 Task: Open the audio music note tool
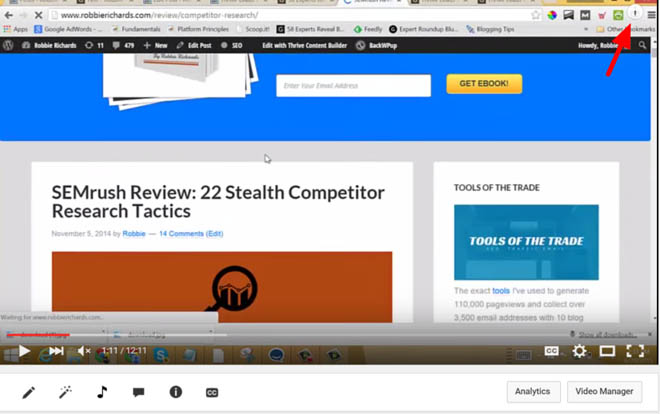102,393
